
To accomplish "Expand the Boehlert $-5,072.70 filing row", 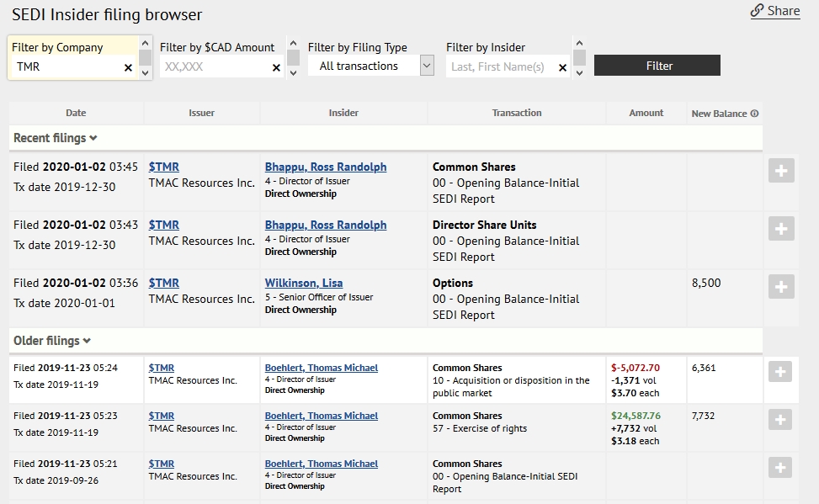I will tap(781, 371).
